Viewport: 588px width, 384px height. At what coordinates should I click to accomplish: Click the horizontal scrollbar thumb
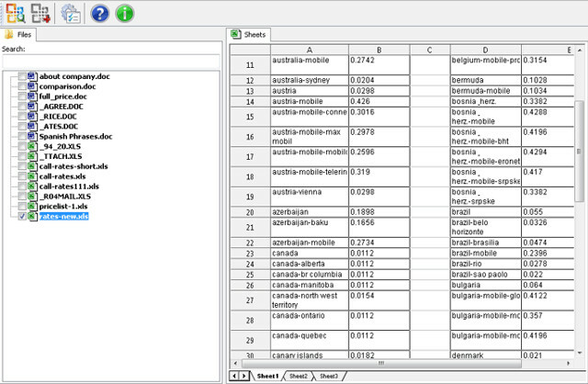[x=381, y=364]
